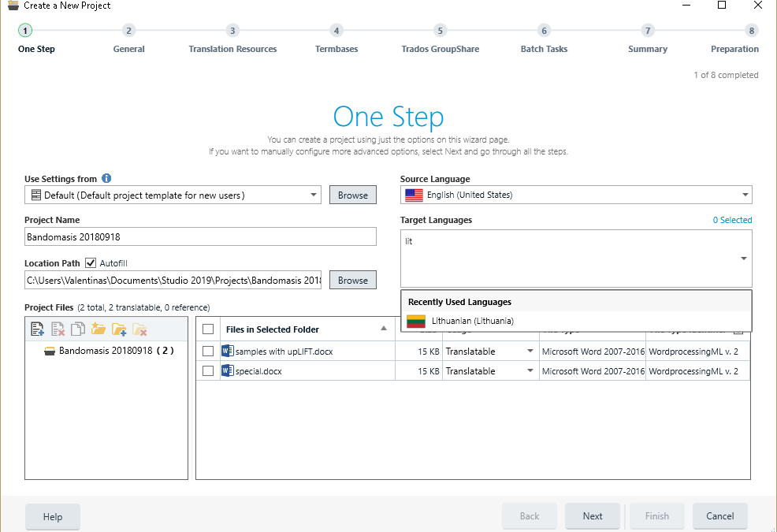Click the Add Files icon
This screenshot has height=532, width=777.
pos(37,329)
